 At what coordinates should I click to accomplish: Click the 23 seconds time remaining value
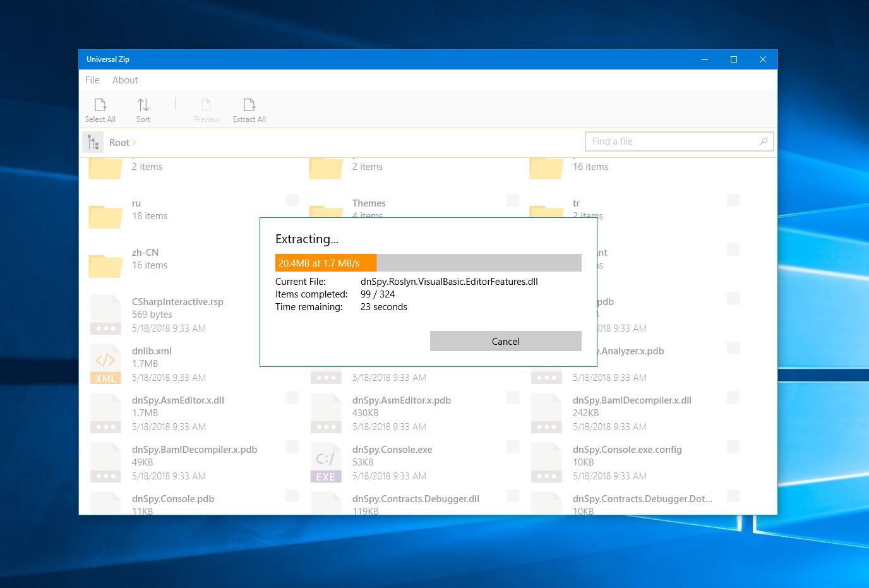[x=384, y=307]
